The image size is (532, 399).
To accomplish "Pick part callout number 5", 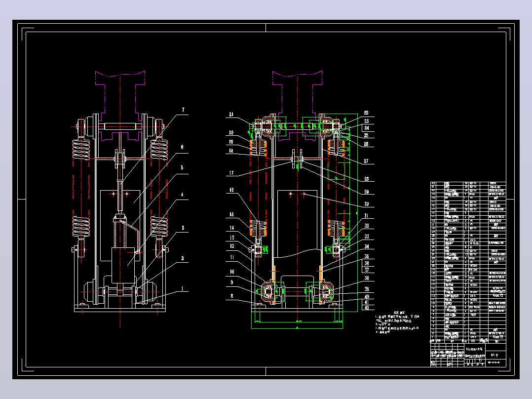I will pyautogui.click(x=182, y=168).
